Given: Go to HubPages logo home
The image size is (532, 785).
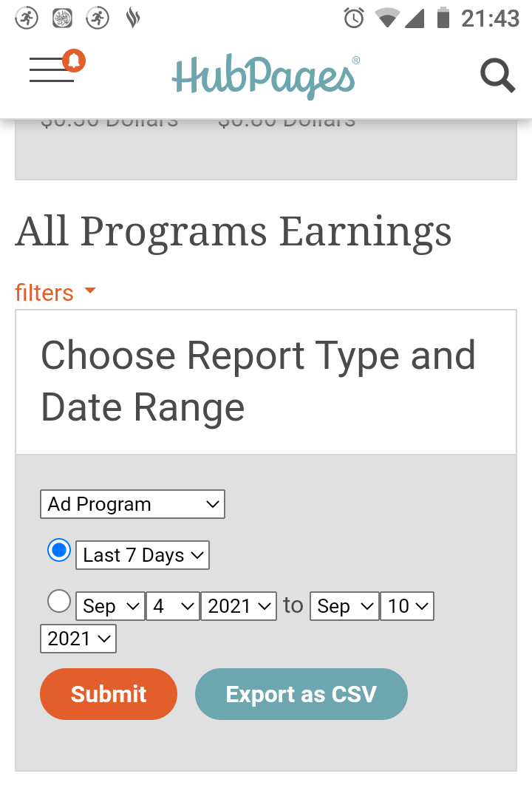Looking at the screenshot, I should coord(266,77).
